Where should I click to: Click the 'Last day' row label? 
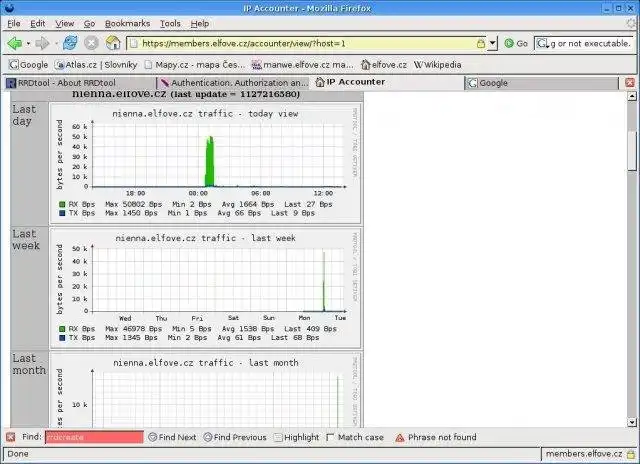[24, 115]
